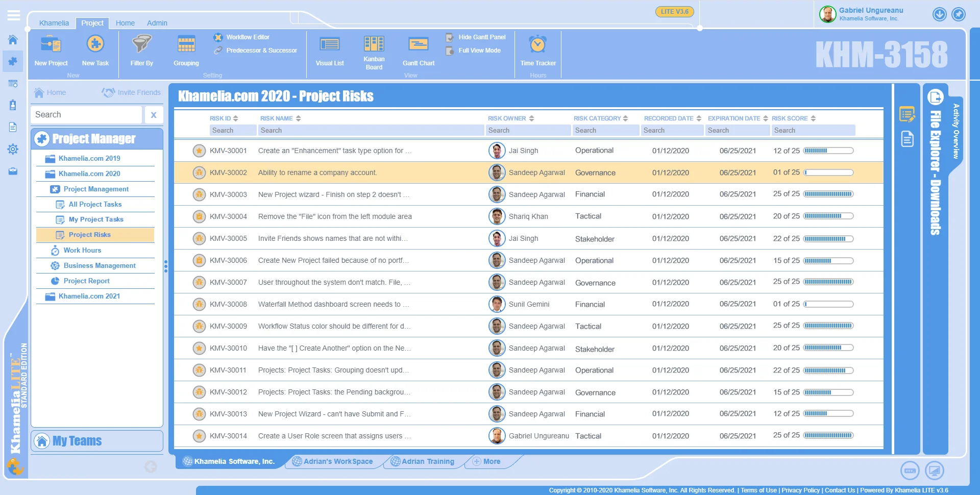The width and height of the screenshot is (980, 495).
Task: Sort by RISK SCORE column arrows
Action: 813,118
